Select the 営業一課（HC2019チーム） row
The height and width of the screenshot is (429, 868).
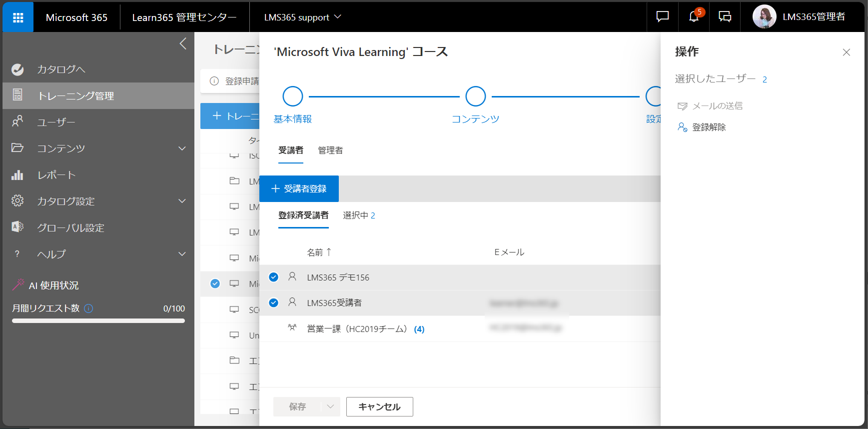click(x=460, y=329)
